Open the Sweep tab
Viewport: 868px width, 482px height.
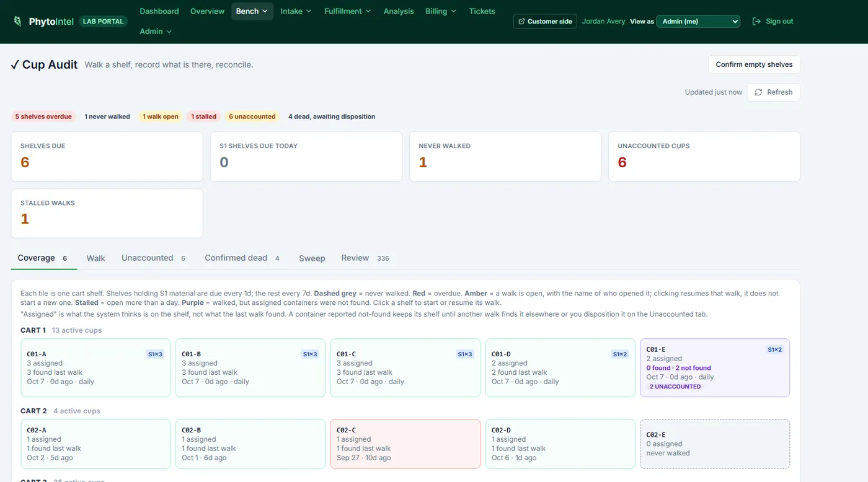(x=312, y=258)
